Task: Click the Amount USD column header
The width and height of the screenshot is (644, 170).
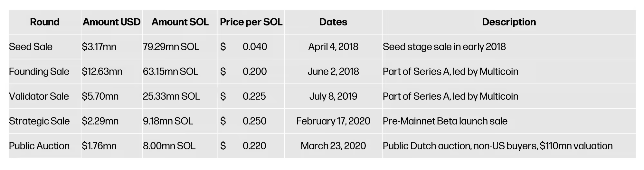Action: [111, 22]
